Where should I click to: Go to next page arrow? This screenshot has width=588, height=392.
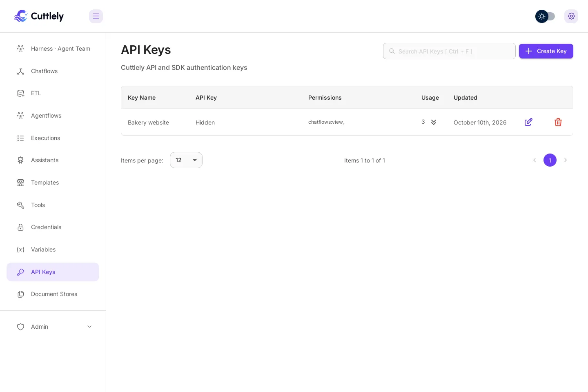566,160
